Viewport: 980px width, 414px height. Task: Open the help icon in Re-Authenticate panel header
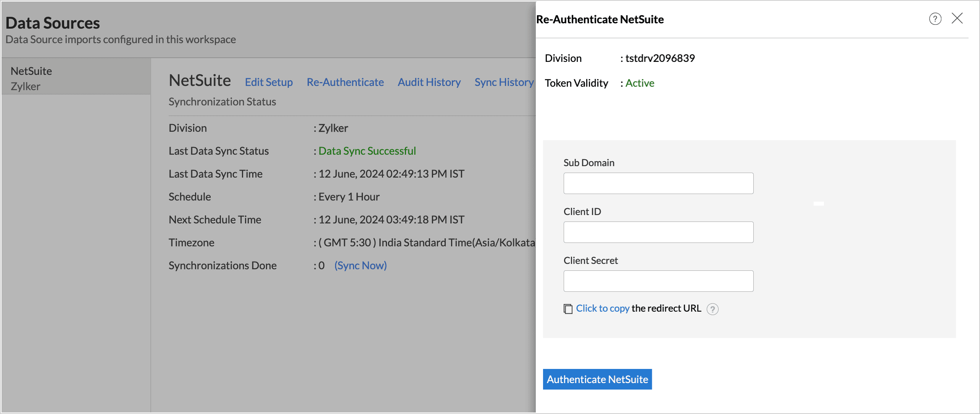[x=935, y=19]
